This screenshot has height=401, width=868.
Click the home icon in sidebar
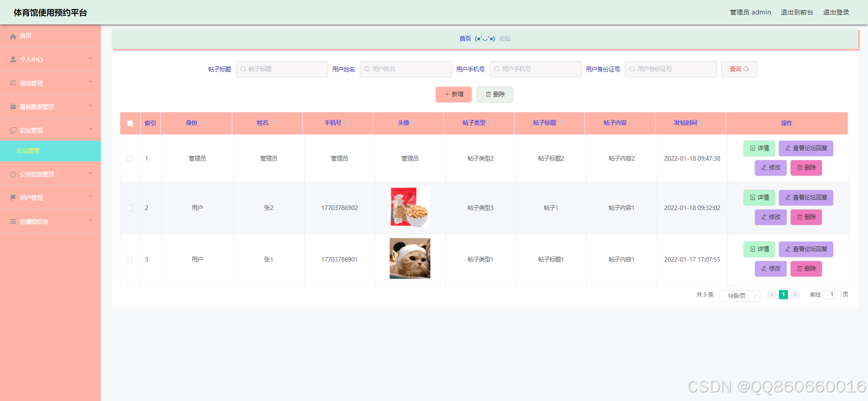(13, 36)
